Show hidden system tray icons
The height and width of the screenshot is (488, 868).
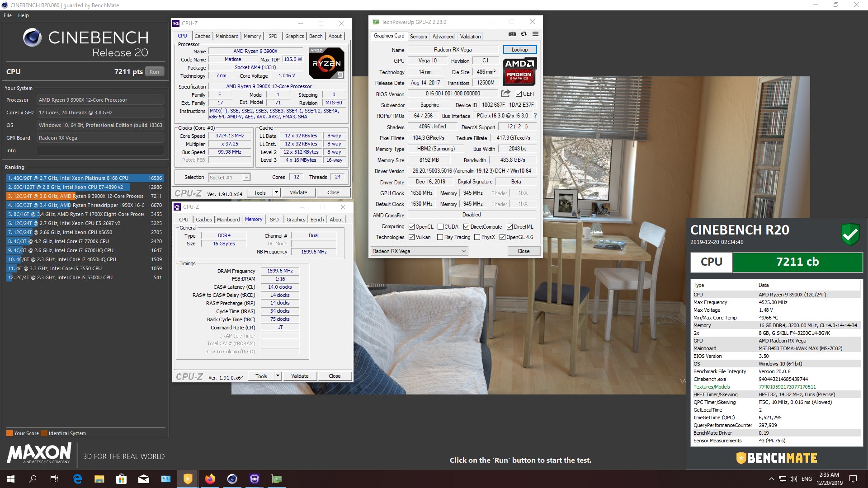[x=771, y=479]
